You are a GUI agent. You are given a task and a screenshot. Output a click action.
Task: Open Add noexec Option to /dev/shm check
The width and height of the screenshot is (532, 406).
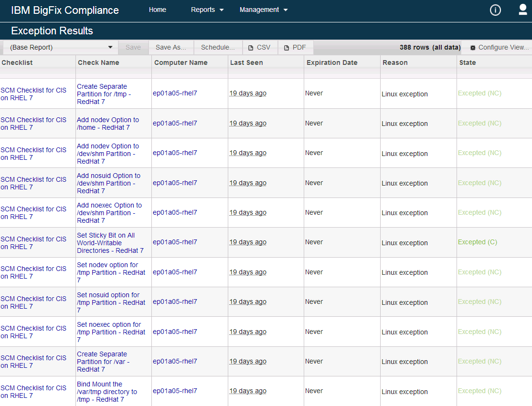tap(109, 213)
